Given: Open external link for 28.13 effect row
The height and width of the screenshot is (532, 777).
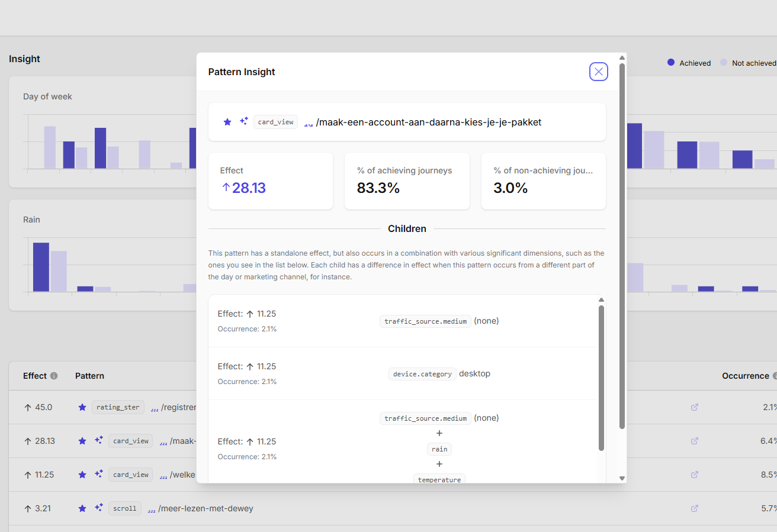Looking at the screenshot, I should click(x=695, y=441).
